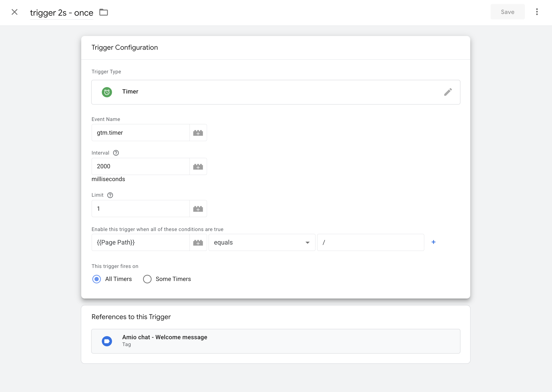Image resolution: width=552 pixels, height=392 pixels.
Task: Add another condition with plus icon
Action: 433,242
